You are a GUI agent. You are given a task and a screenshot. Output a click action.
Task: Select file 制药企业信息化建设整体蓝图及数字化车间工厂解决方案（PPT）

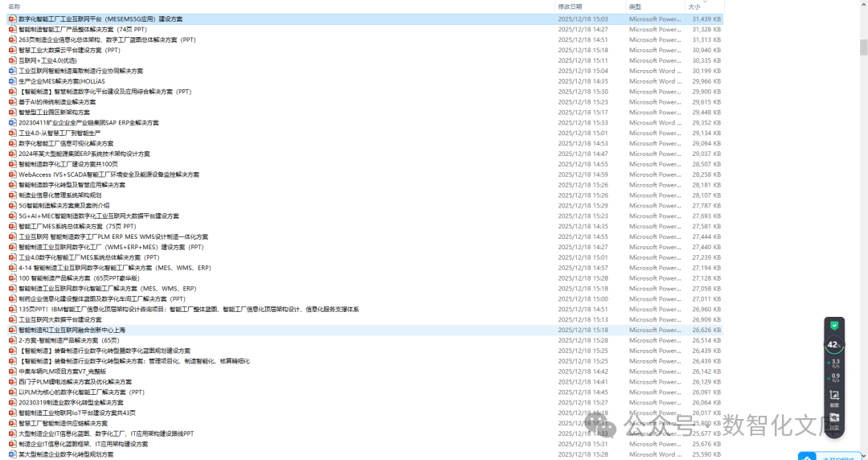pos(102,298)
